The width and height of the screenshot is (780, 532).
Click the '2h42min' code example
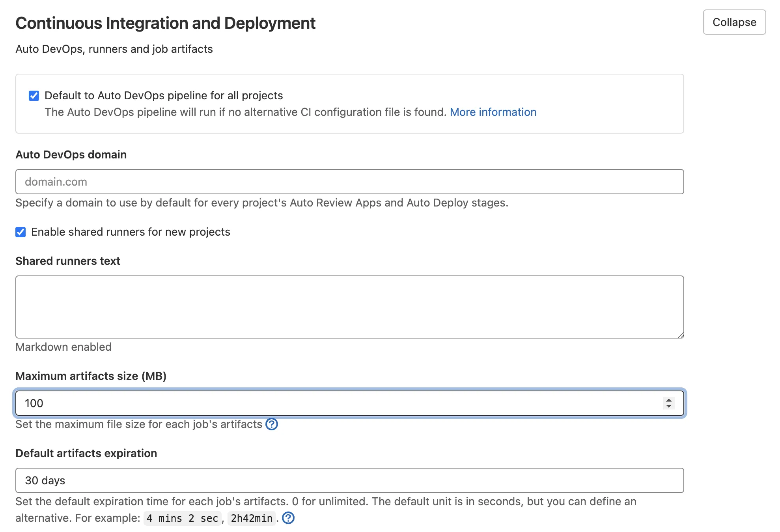(252, 518)
